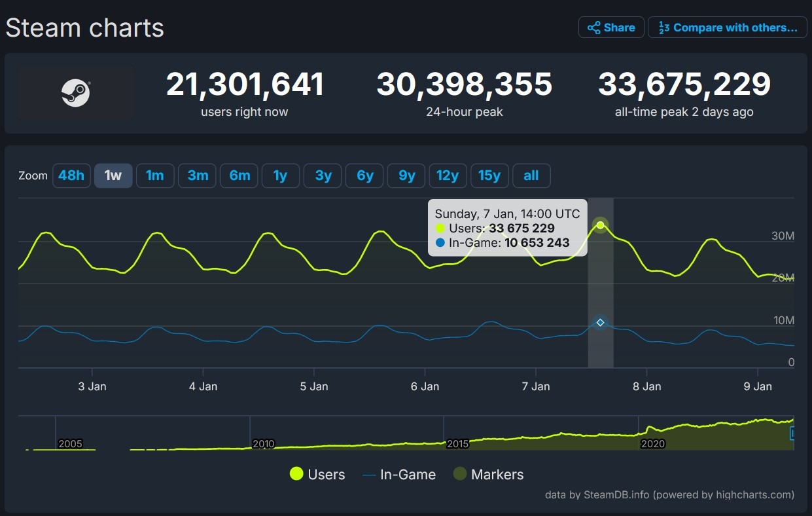Click the '3 Jan' axis label
Image resolution: width=812 pixels, height=516 pixels.
point(92,386)
